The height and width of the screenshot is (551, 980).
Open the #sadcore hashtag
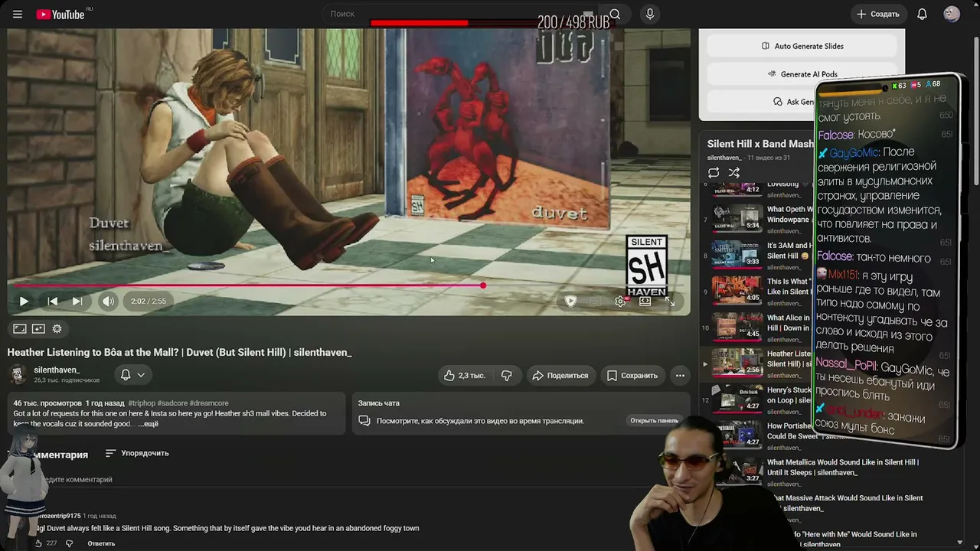pos(171,403)
